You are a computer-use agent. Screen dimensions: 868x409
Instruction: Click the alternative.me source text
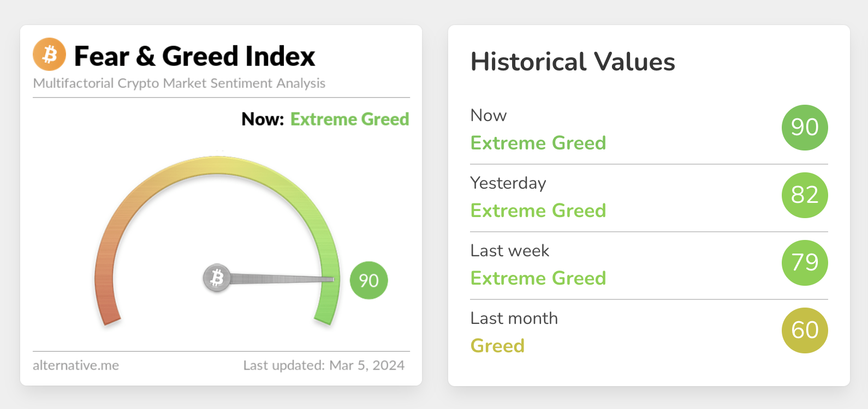76,365
